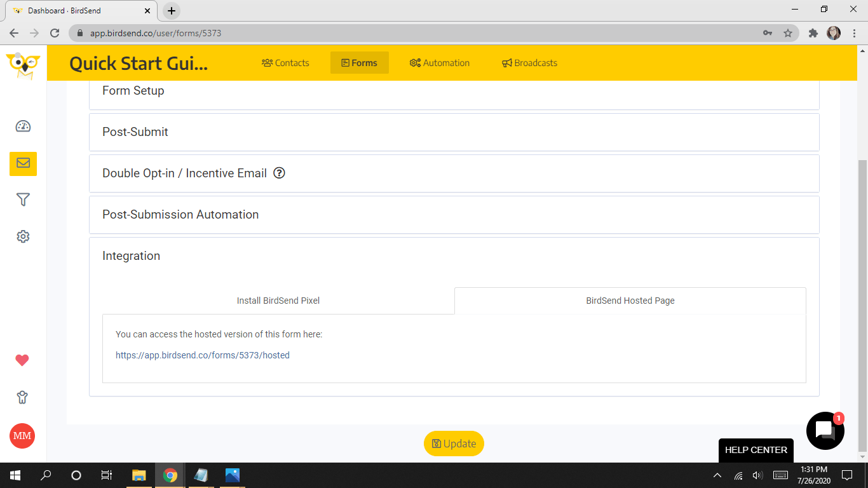Open the Wi-Fi network icon in tray

click(x=738, y=475)
